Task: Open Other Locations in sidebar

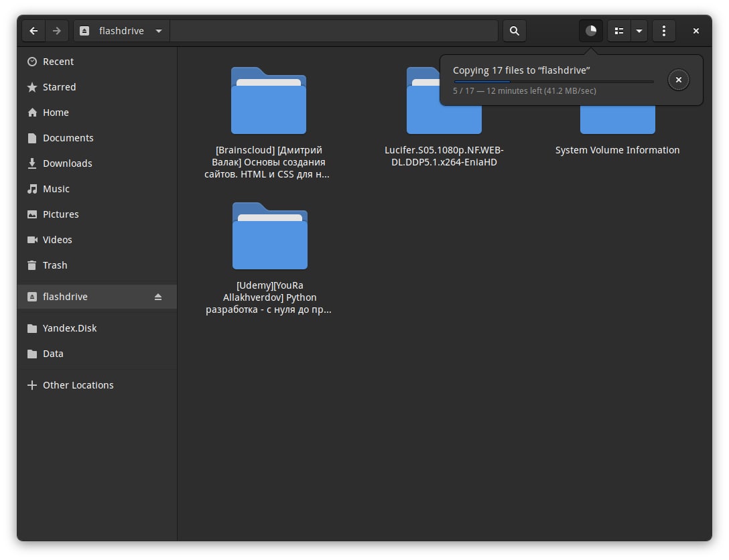Action: 96,385
